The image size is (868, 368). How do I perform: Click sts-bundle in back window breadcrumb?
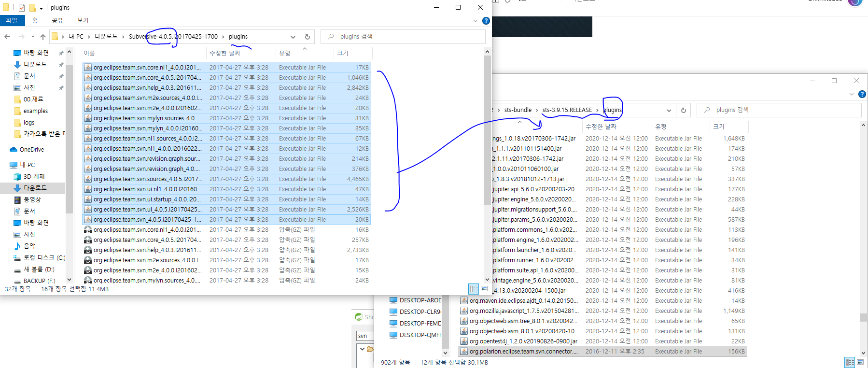[x=518, y=110]
